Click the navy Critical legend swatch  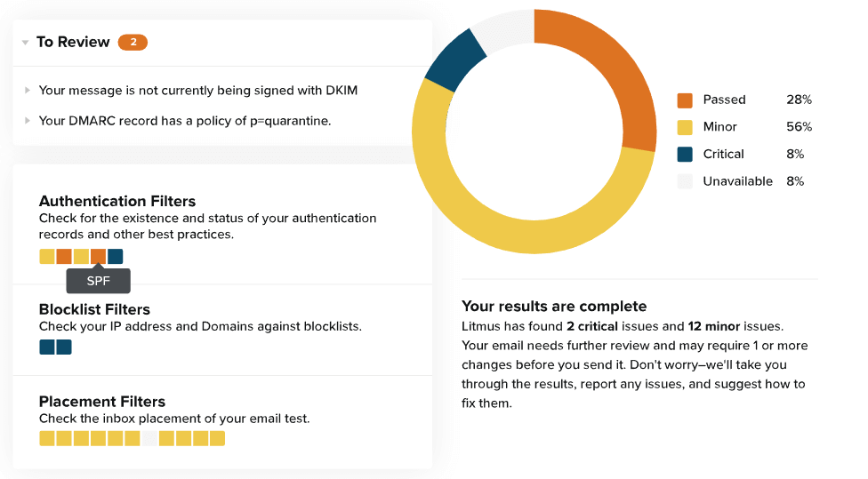[685, 154]
